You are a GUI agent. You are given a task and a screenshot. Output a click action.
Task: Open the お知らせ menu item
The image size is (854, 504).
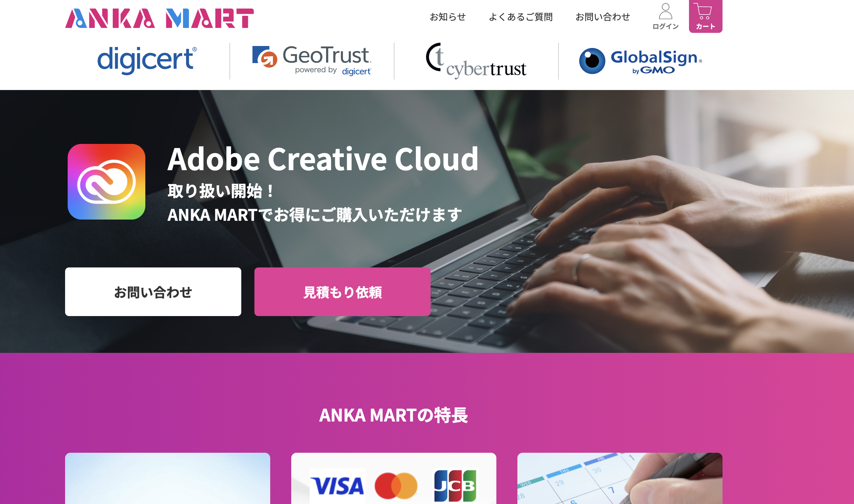pyautogui.click(x=447, y=17)
